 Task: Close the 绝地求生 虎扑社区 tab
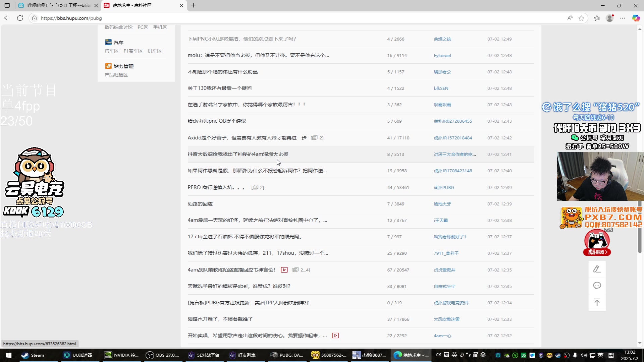point(181,5)
